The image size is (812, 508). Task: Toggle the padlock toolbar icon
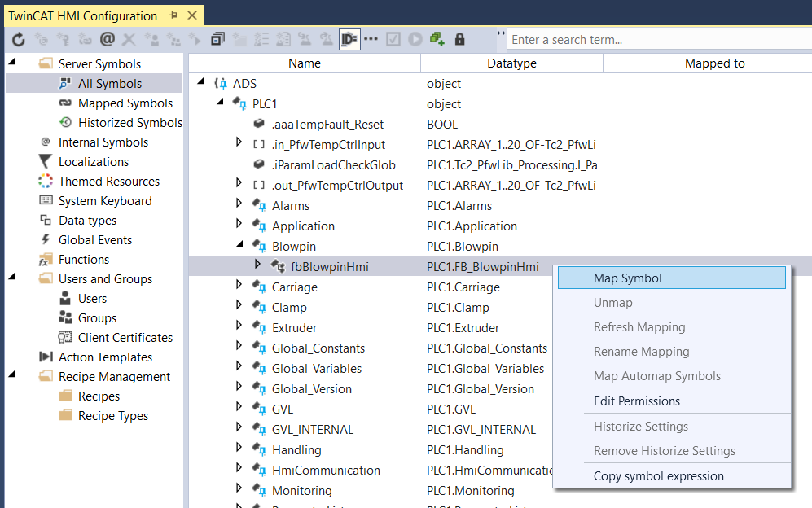click(x=460, y=39)
